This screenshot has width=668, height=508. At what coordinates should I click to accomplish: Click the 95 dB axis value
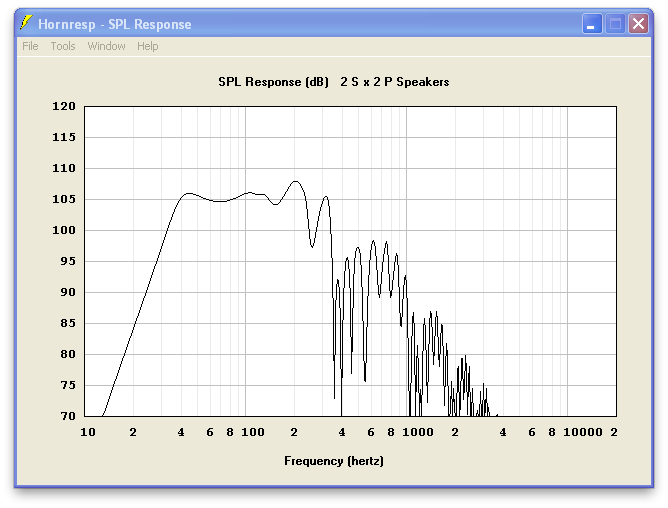pos(68,261)
